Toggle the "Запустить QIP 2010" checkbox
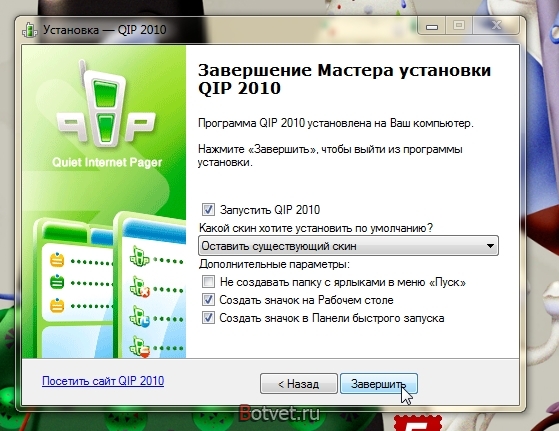Screen dimensions: 559x431 [x=208, y=209]
